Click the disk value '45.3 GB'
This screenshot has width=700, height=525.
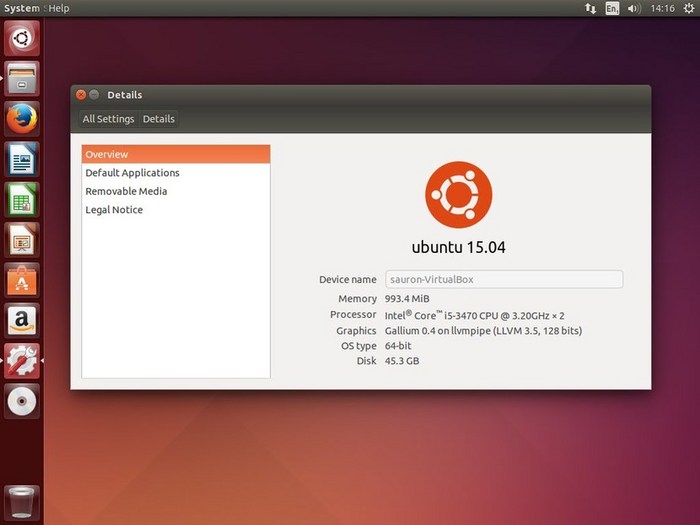(x=402, y=361)
